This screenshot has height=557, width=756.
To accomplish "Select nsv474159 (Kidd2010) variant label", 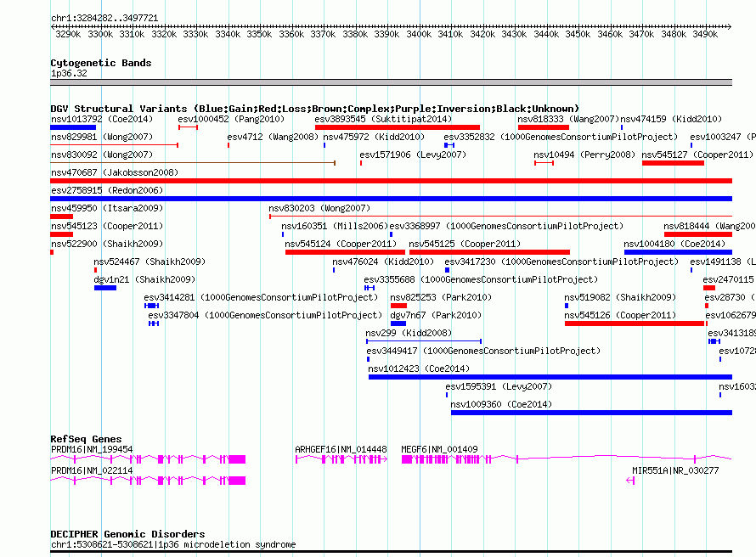I will [x=671, y=119].
